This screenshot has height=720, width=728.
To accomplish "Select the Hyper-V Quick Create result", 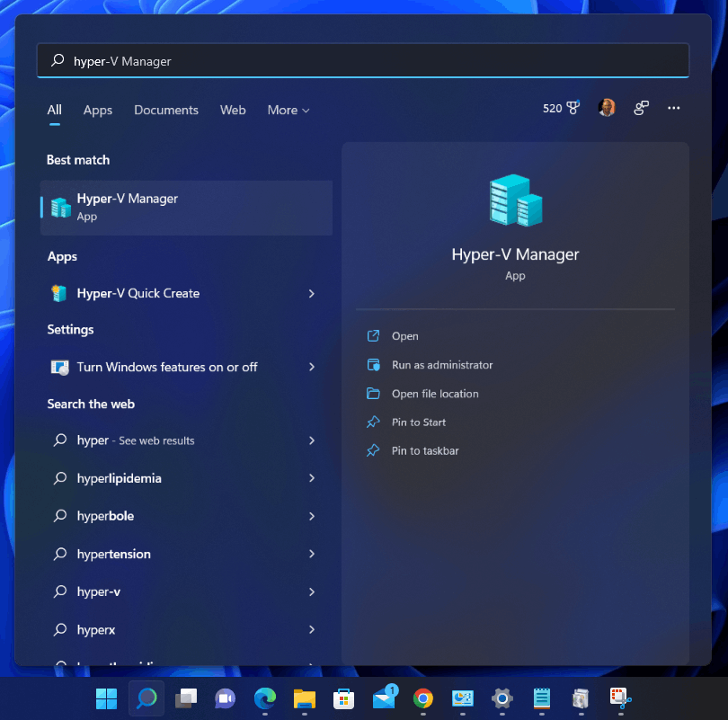I will pos(184,293).
